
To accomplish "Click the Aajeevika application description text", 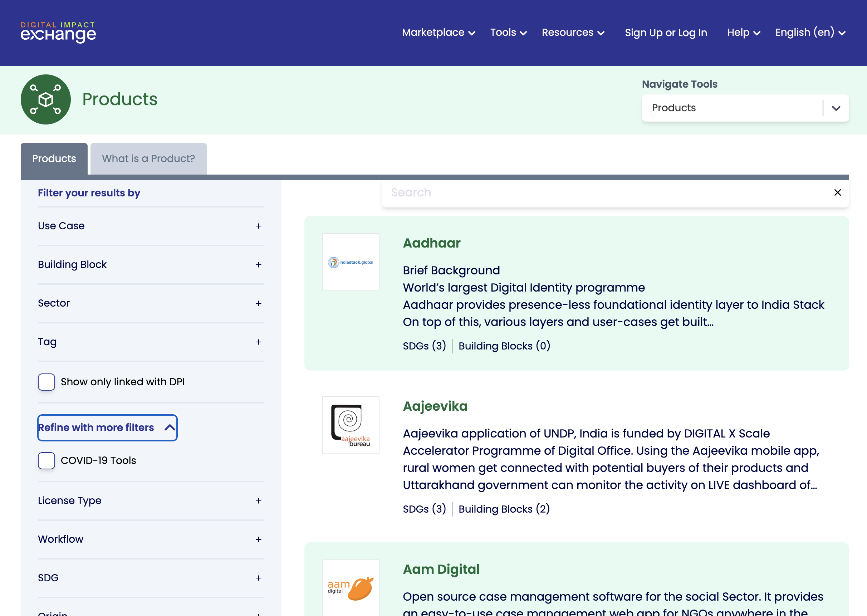I will (x=611, y=459).
